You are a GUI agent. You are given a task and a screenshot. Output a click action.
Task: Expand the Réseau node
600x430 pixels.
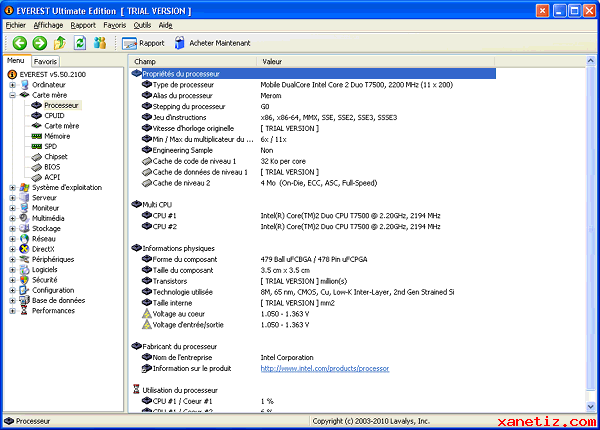point(12,239)
